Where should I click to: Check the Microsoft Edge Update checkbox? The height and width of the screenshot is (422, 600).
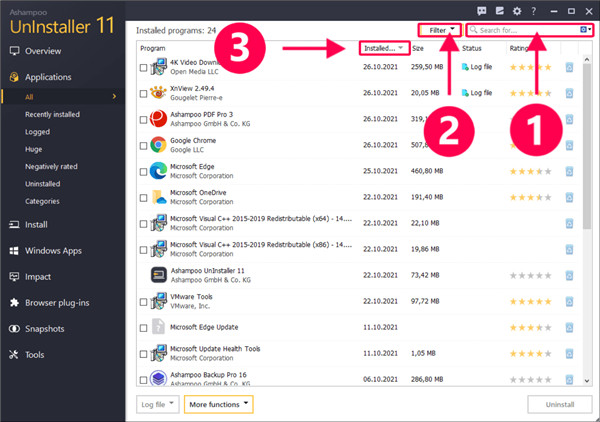point(143,328)
